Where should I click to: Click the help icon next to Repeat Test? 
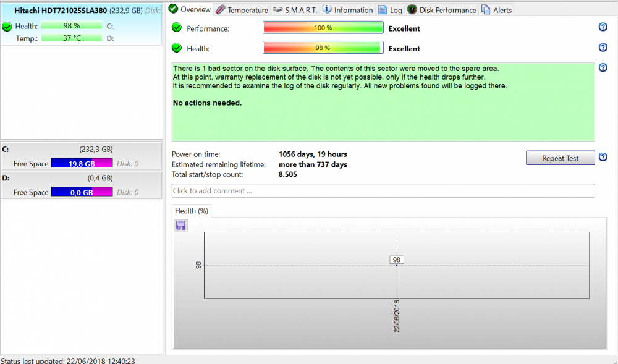tap(603, 158)
